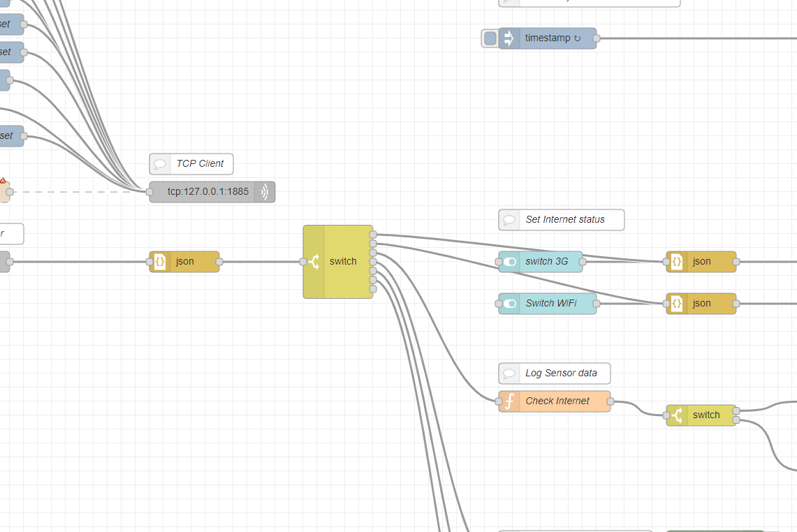Click the {} icon on the json node after switch 3G
Image resolution: width=797 pixels, height=532 pixels.
point(676,262)
